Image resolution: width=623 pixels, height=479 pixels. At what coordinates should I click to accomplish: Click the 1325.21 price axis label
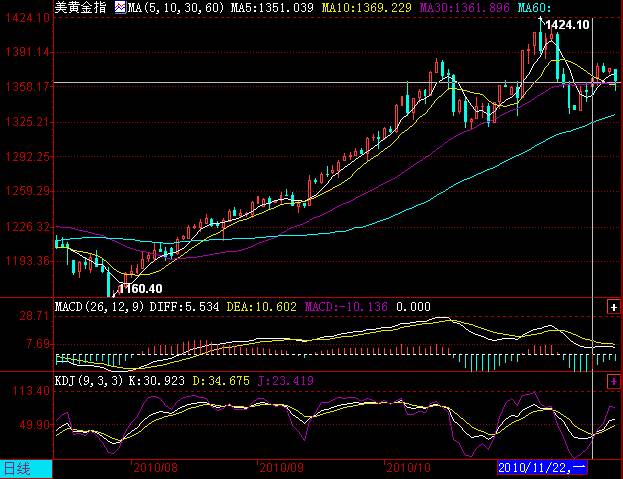[x=28, y=122]
